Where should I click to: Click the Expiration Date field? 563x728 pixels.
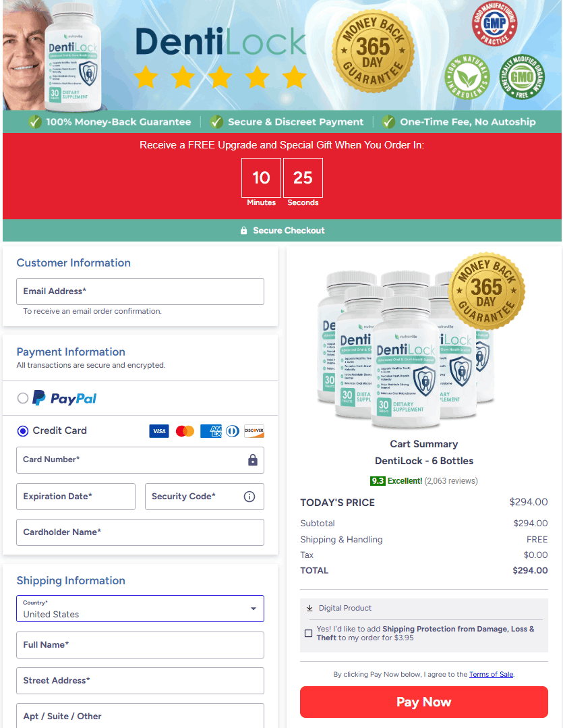(76, 497)
